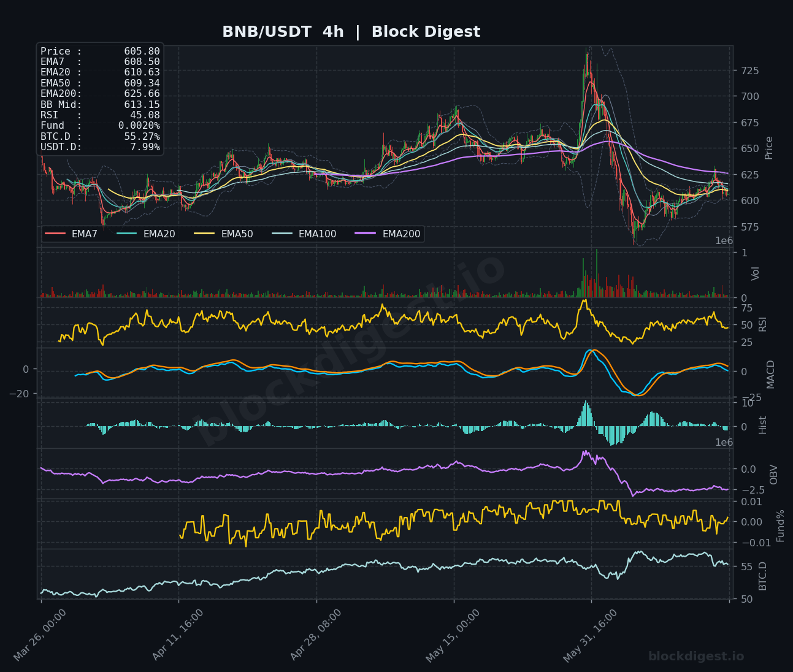This screenshot has height=672, width=793.
Task: Select the EMA20 legend entry
Action: pos(146,234)
